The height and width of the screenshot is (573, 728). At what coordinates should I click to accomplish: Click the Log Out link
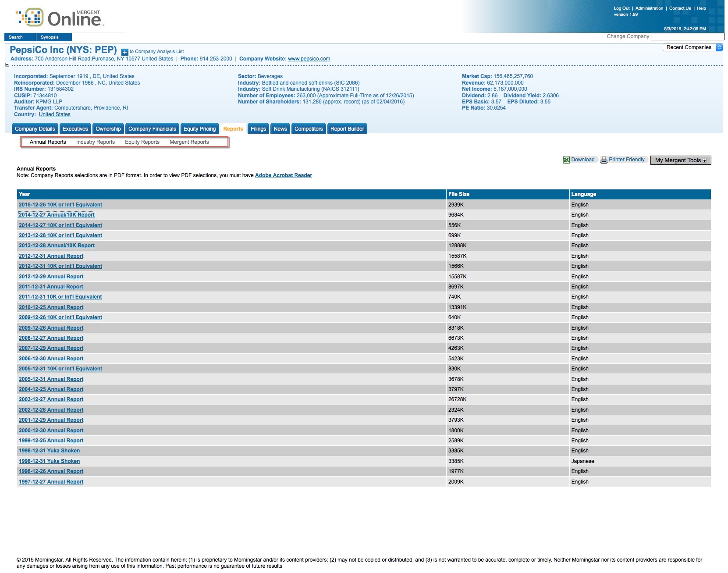point(621,8)
